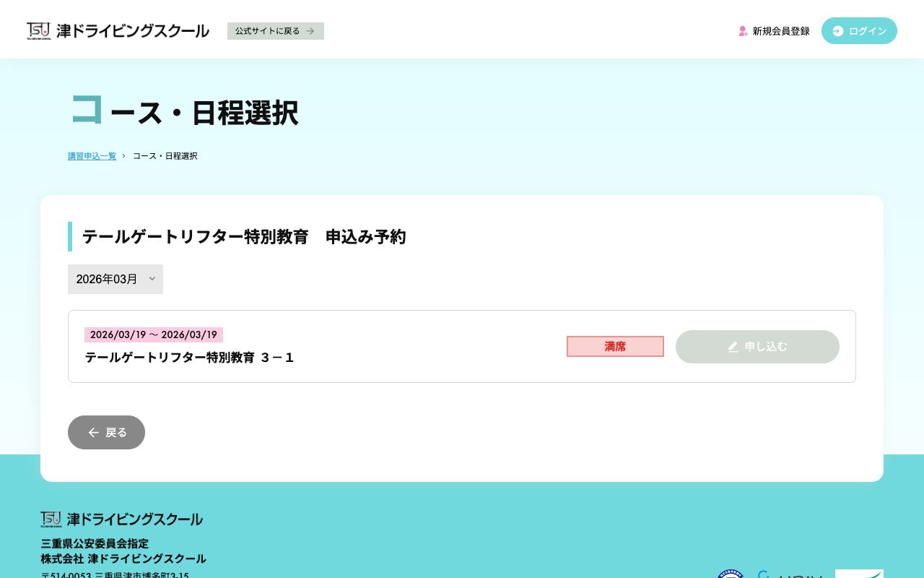924x578 pixels.
Task: Select the course テールゲートリフター特別教育 ３－１
Action: [x=190, y=357]
